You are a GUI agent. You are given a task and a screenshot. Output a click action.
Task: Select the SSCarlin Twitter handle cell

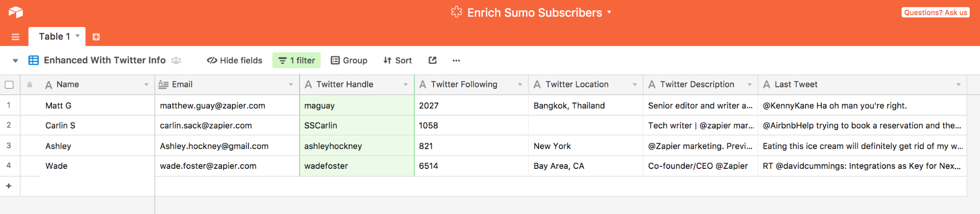357,126
